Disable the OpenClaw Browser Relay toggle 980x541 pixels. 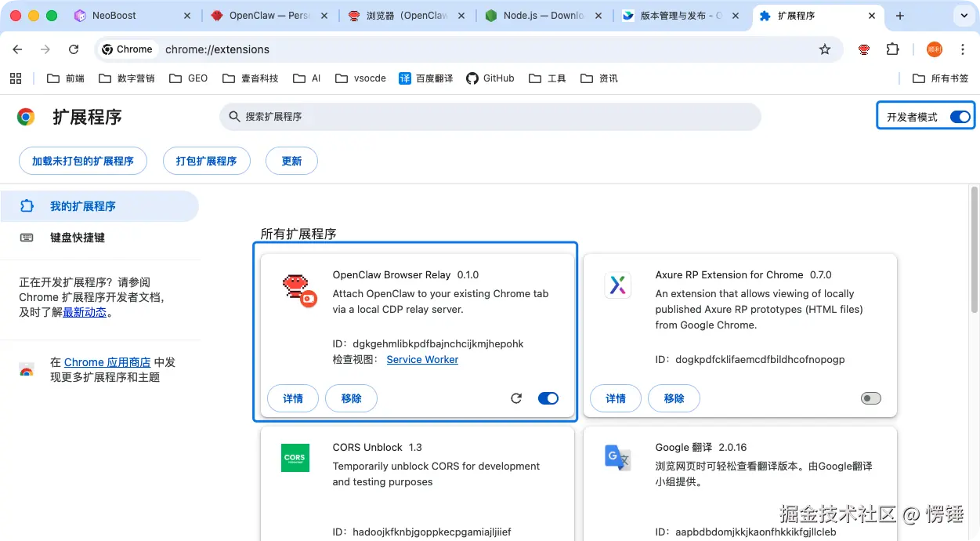point(548,398)
